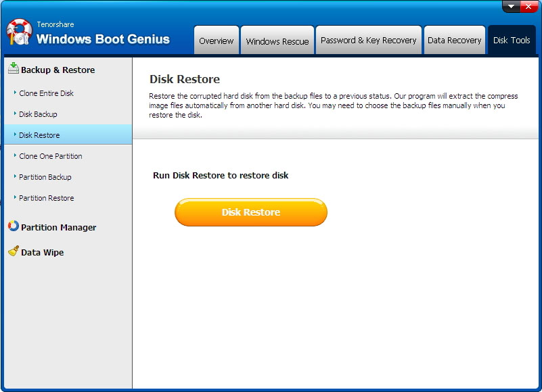
Task: Click the Disk Tools tab
Action: [511, 41]
